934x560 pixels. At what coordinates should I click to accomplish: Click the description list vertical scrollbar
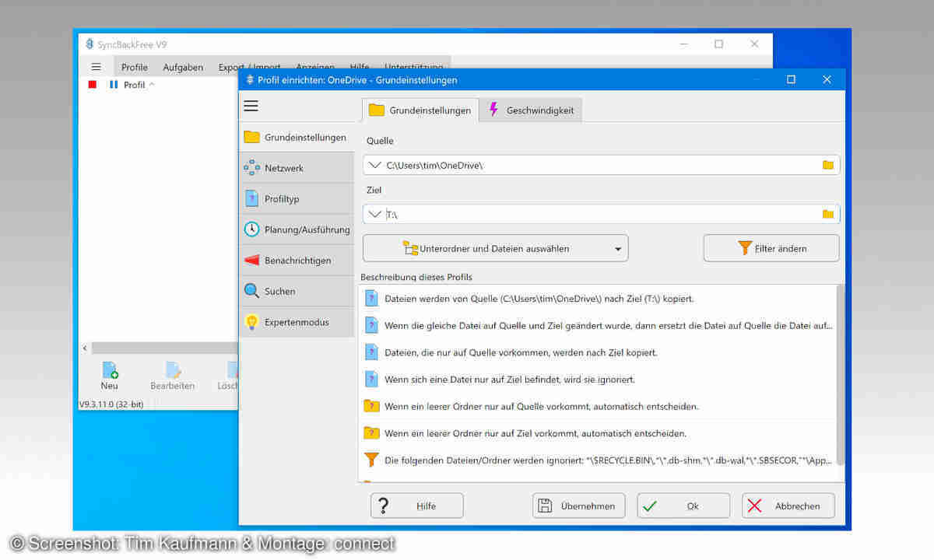click(x=840, y=373)
